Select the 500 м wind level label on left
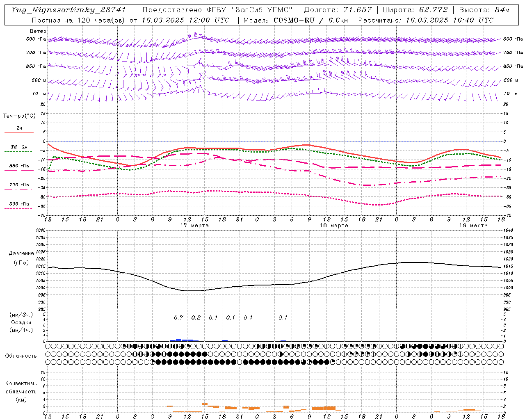Image resolution: width=525 pixels, height=420 pixels. (39, 80)
